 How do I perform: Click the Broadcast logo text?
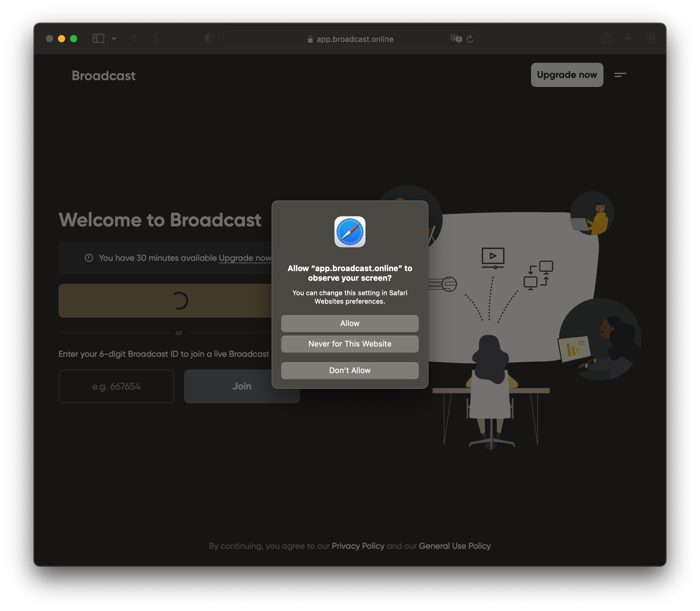pos(103,76)
